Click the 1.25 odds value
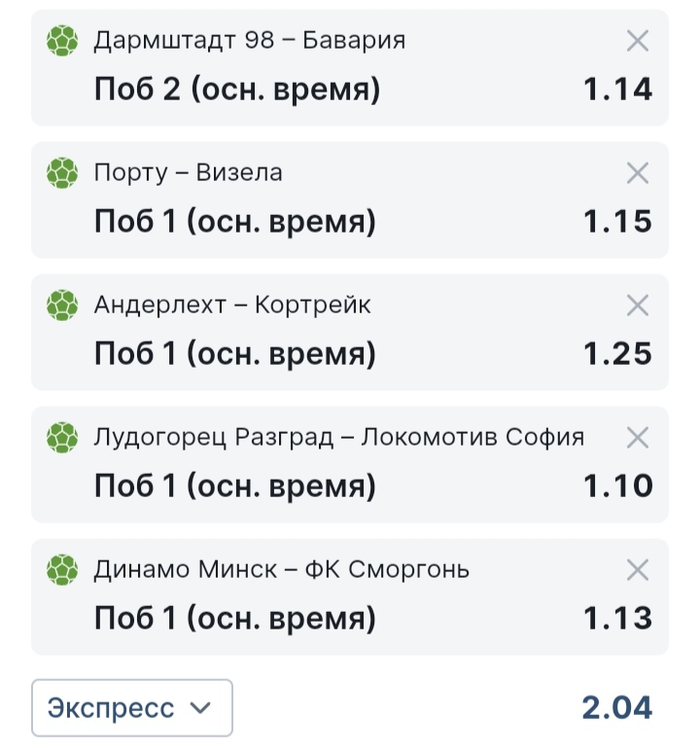Screen dimensions: 700x750 click(x=617, y=354)
